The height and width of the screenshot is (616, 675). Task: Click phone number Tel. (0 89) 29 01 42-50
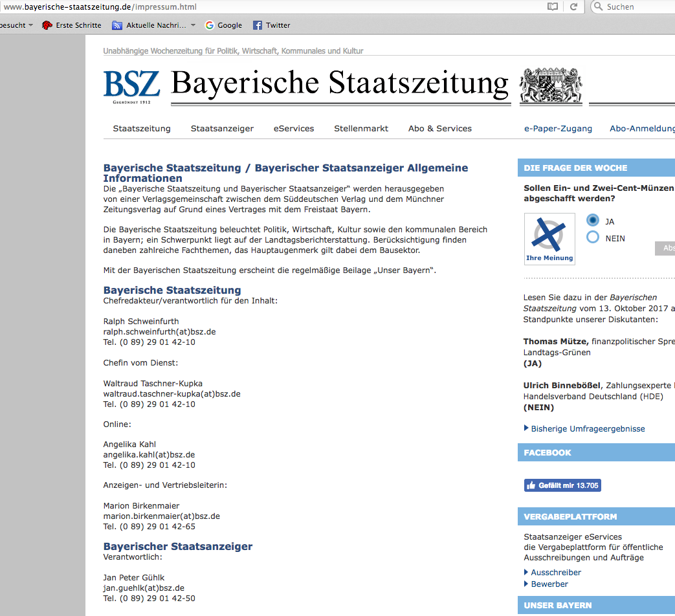pos(149,599)
